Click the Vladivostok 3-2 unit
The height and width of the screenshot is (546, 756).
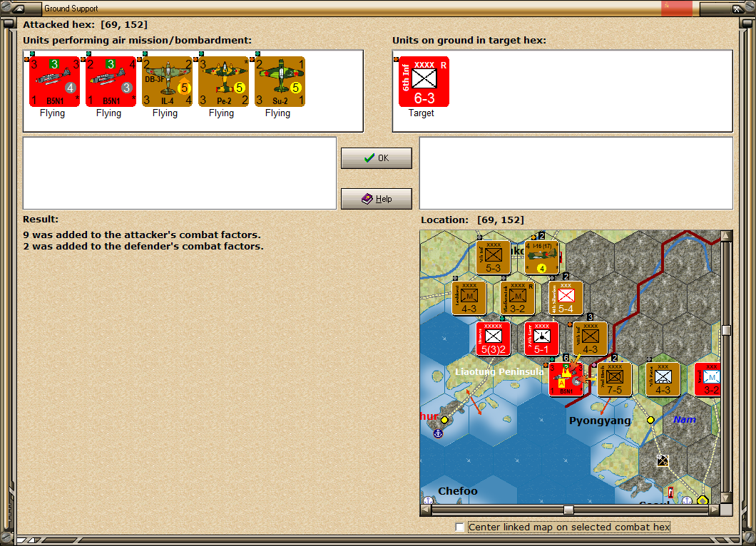click(516, 299)
